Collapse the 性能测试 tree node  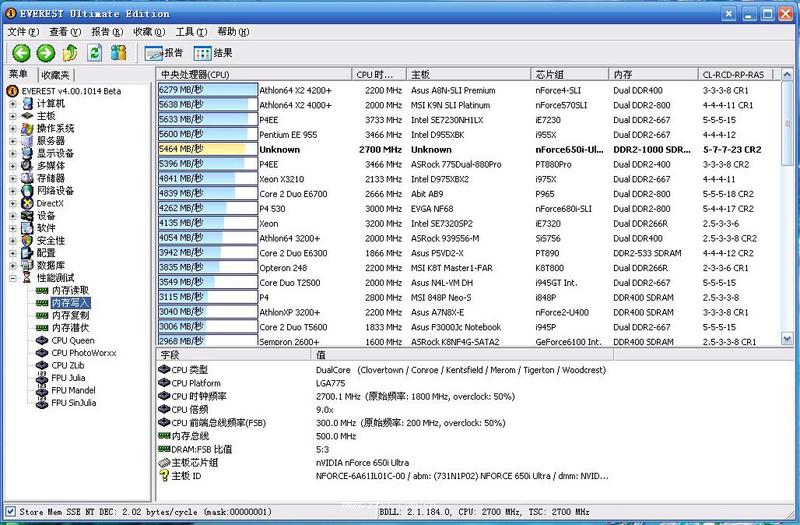click(x=13, y=278)
